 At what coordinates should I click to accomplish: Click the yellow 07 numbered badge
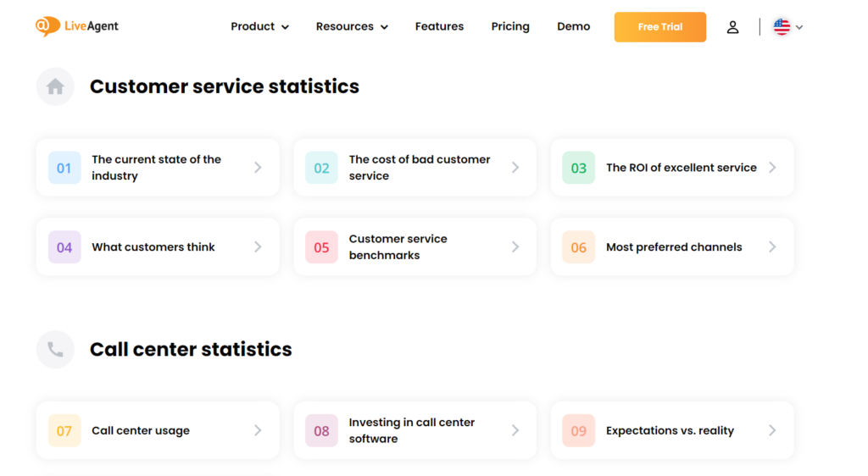click(x=64, y=430)
